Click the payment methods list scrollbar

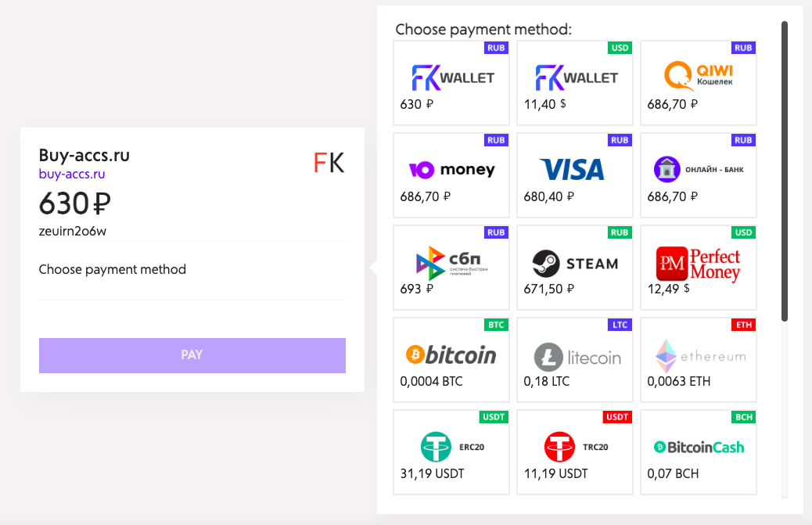click(x=785, y=171)
